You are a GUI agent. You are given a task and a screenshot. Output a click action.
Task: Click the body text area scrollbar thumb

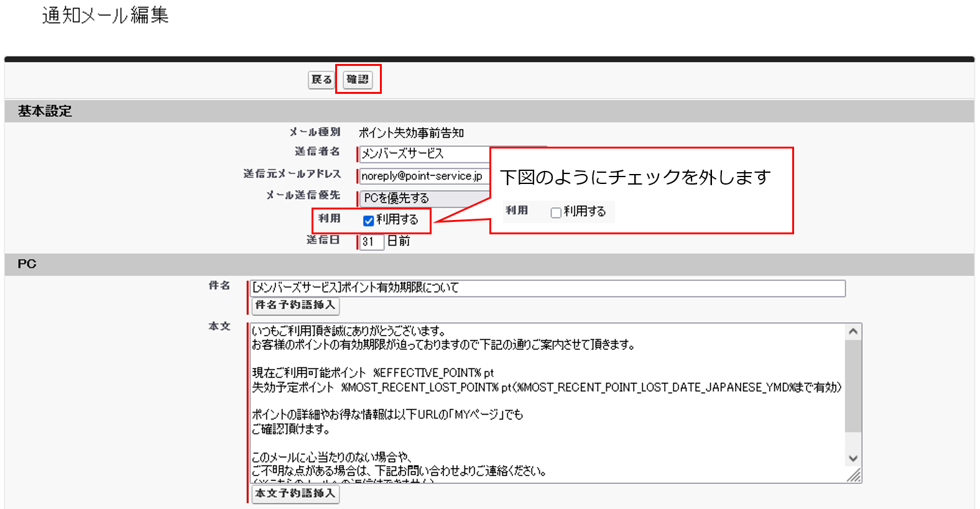(853, 385)
